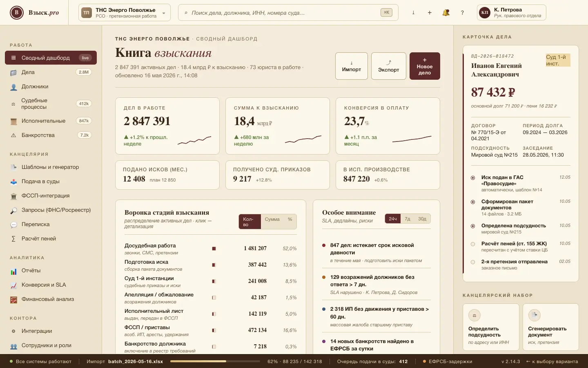The image size is (588, 368).
Task: Set attention period to 7д
Action: click(x=408, y=219)
